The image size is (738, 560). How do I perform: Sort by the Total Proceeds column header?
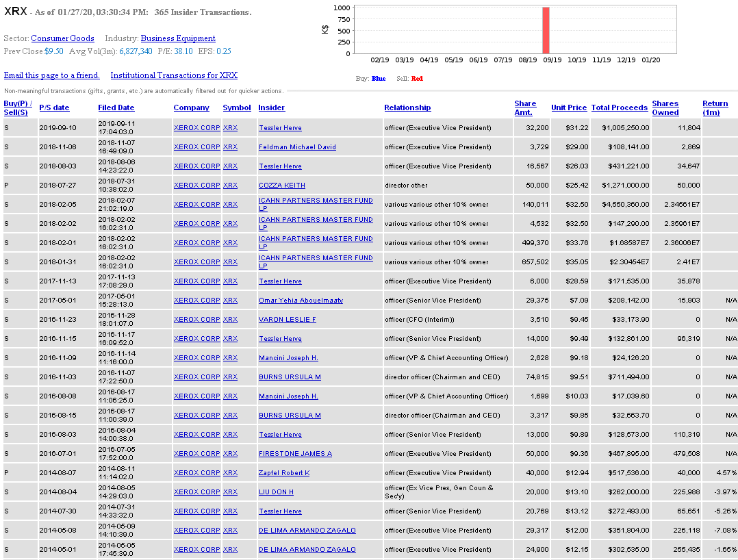[620, 107]
